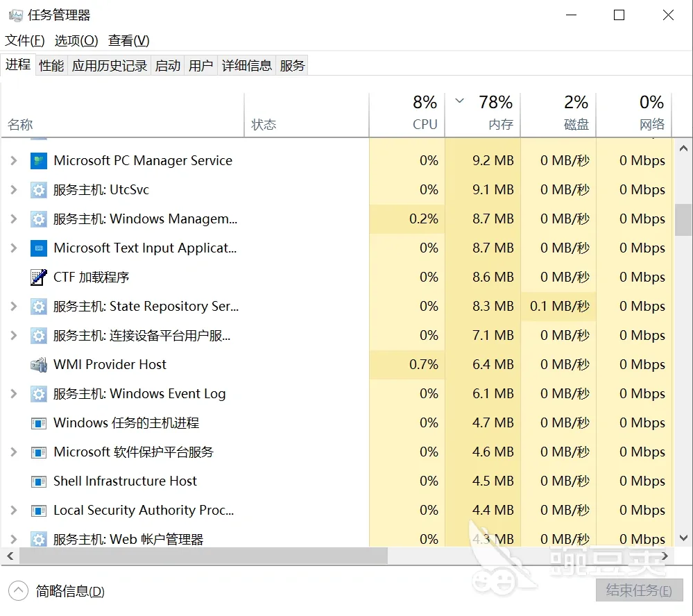The image size is (693, 616).
Task: Click the 结束任务 button
Action: [639, 590]
